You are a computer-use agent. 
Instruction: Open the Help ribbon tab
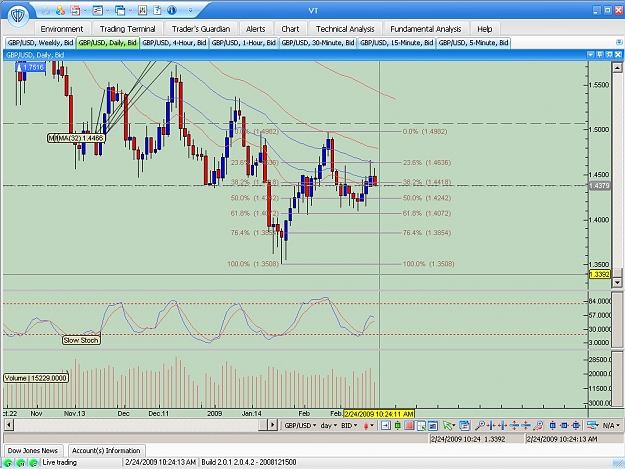485,29
